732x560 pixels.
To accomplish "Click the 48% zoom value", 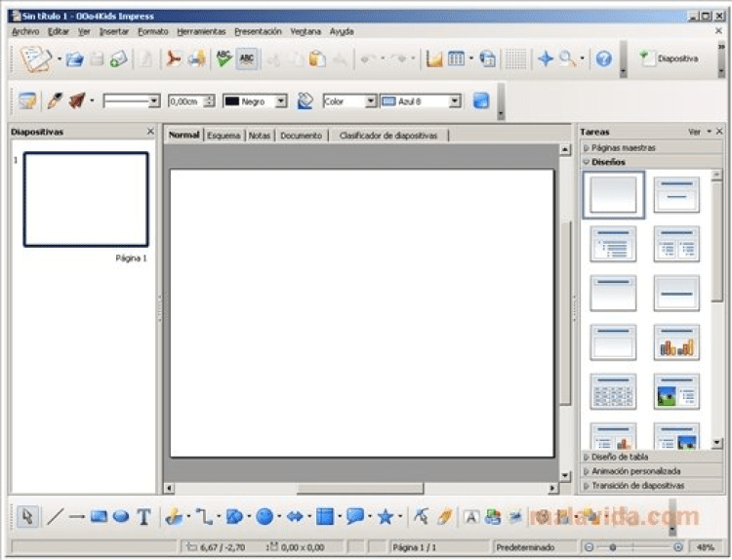I will click(705, 547).
